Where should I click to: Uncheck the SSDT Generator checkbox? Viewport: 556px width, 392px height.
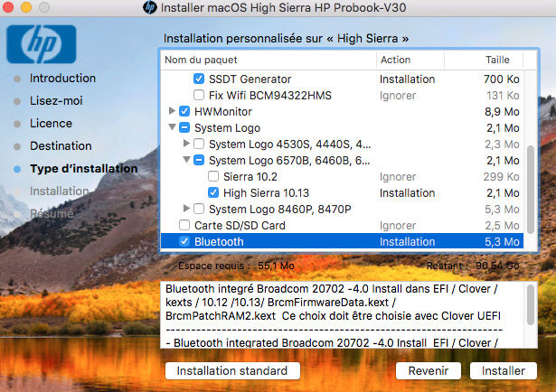click(199, 79)
